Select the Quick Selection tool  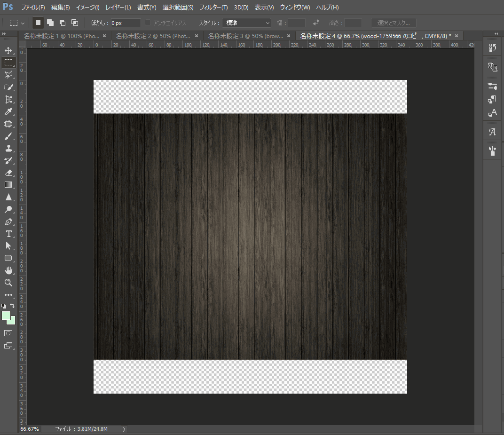tap(8, 87)
